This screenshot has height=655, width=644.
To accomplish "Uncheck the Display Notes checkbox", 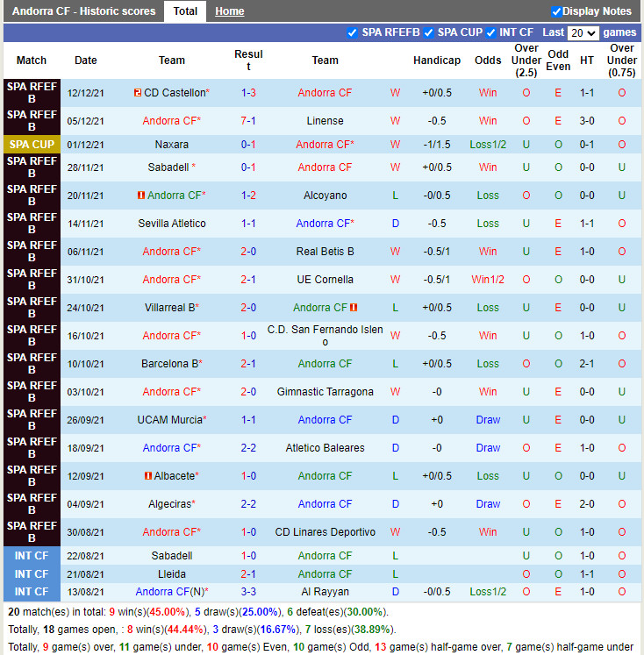I will tap(556, 11).
